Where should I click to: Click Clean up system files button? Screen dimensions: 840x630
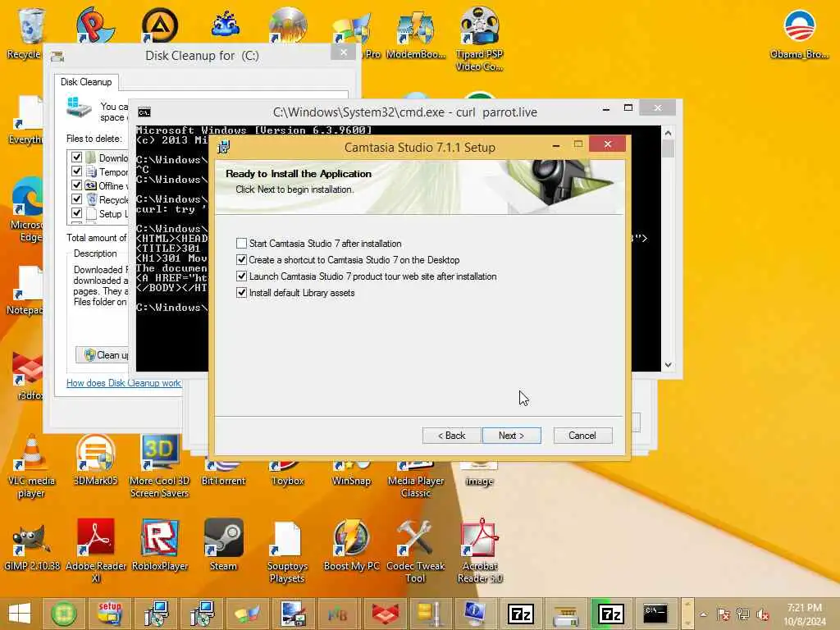103,354
